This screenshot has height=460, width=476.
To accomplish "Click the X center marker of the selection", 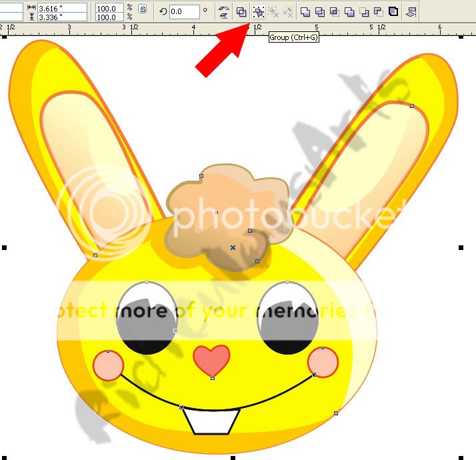I will point(233,247).
